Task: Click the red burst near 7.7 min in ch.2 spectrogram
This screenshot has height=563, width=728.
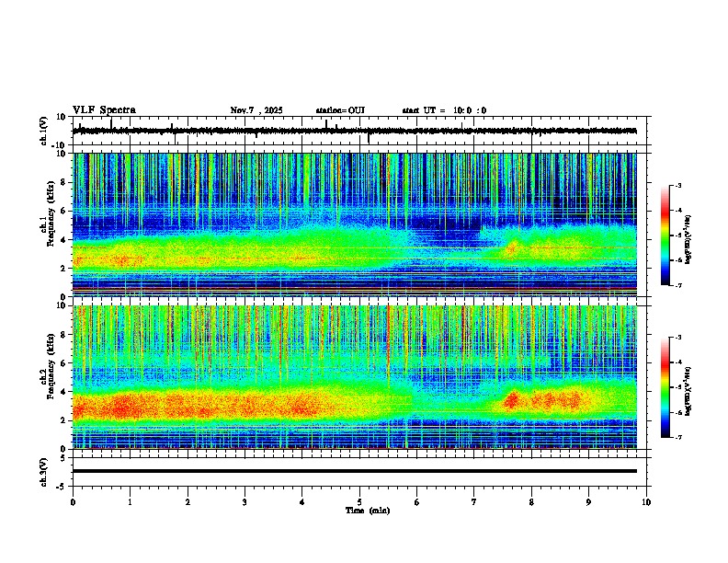Action: pyautogui.click(x=512, y=400)
